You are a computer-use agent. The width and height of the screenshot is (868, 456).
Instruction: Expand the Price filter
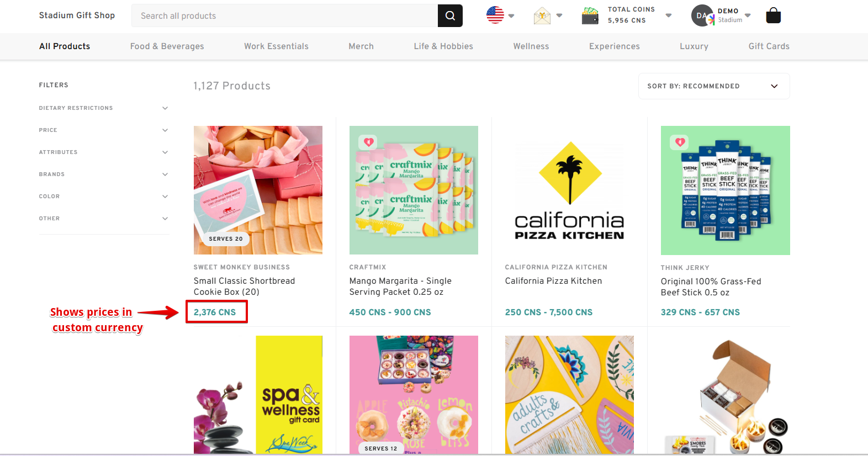point(165,130)
